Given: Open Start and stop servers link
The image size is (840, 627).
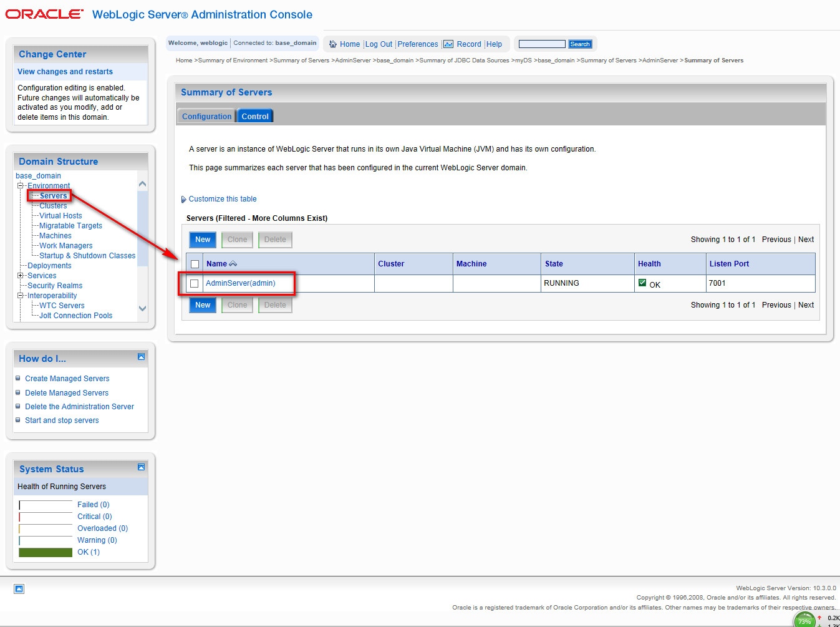Looking at the screenshot, I should click(62, 420).
